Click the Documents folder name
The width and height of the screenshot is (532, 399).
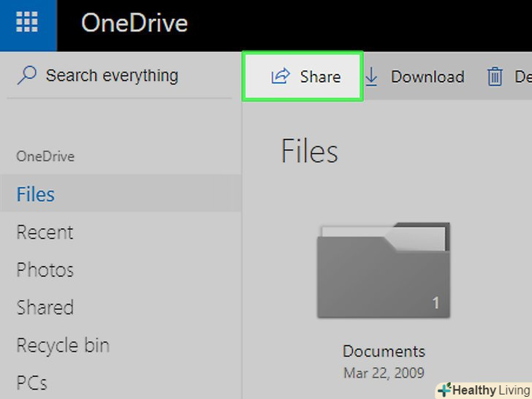click(x=384, y=351)
